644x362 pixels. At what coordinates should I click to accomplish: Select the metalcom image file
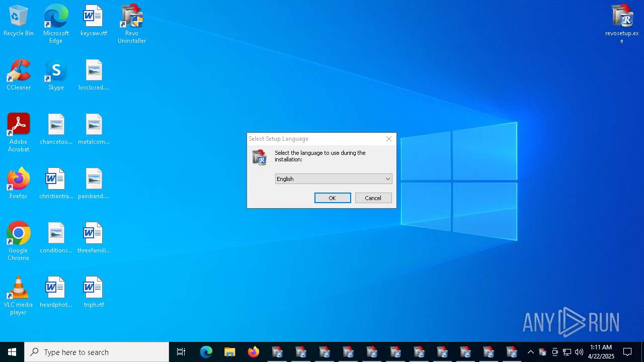click(x=94, y=130)
